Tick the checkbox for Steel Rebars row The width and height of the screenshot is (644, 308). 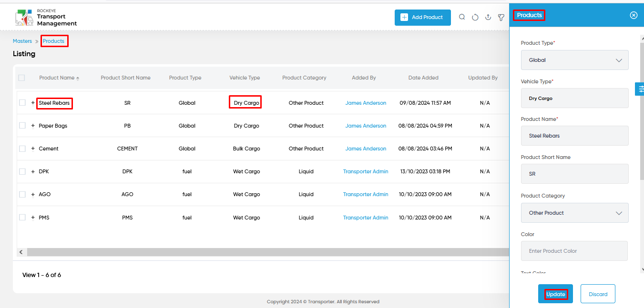click(x=22, y=103)
